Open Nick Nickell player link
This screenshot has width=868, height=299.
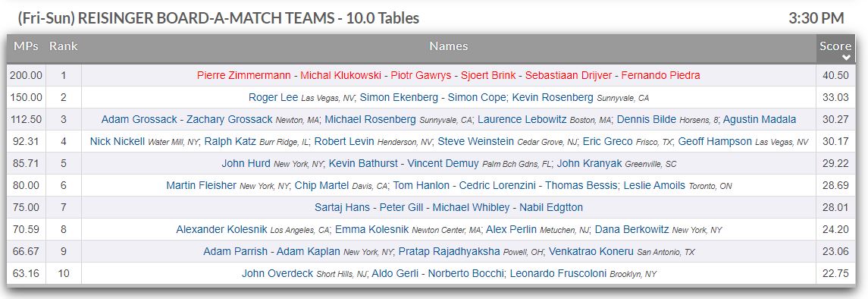click(118, 142)
